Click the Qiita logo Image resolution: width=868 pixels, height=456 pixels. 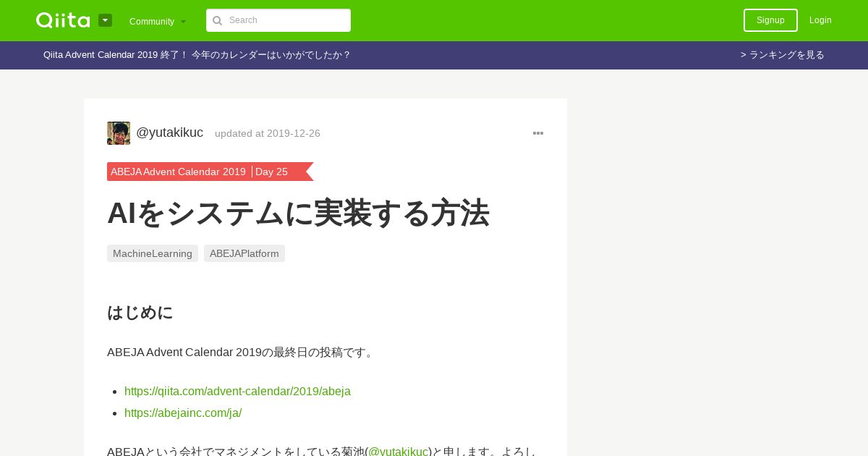pos(63,20)
